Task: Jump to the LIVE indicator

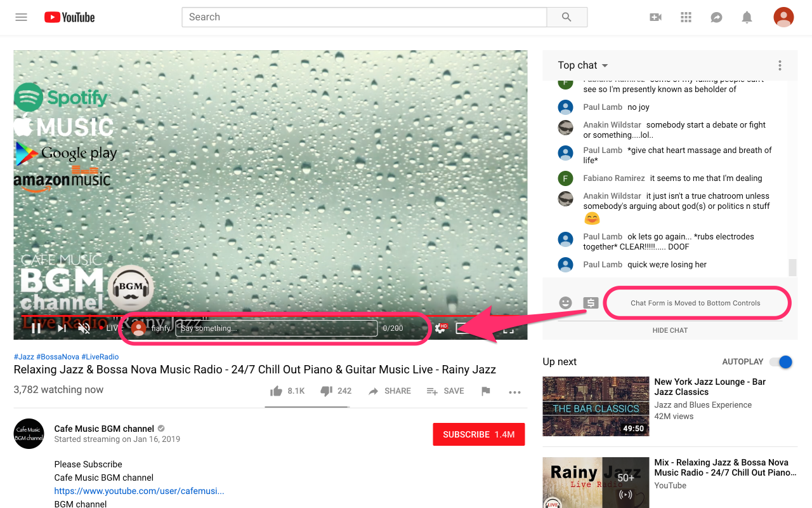Action: pos(111,328)
